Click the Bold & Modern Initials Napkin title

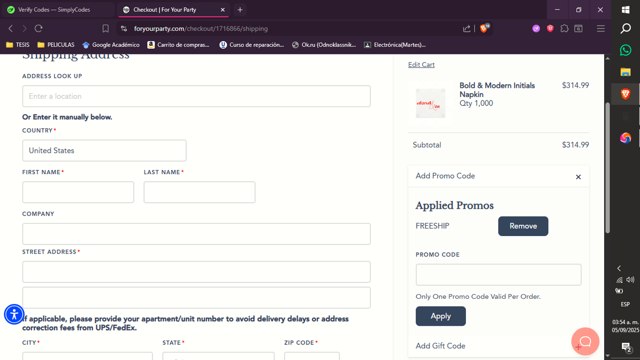tap(497, 90)
